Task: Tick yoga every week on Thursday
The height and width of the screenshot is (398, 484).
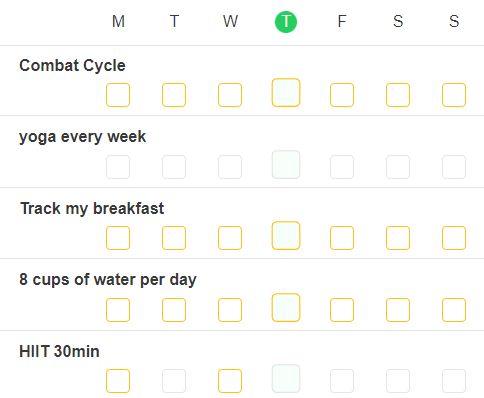Action: (x=286, y=165)
